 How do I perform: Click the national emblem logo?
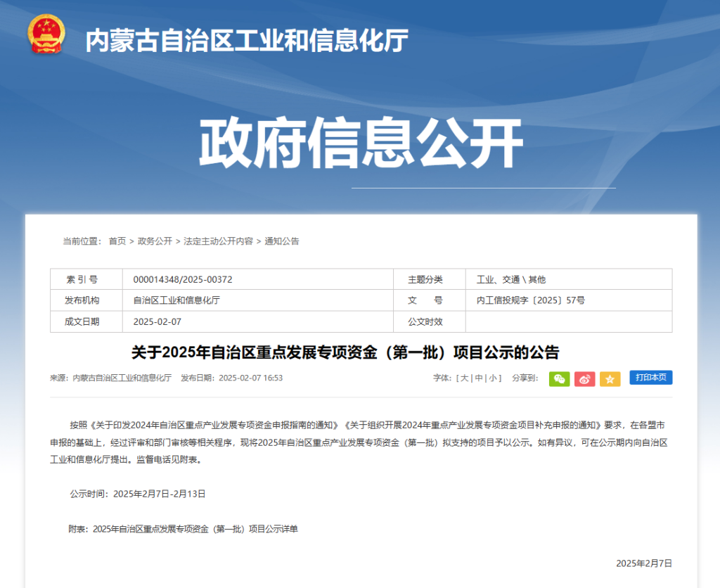(x=46, y=34)
